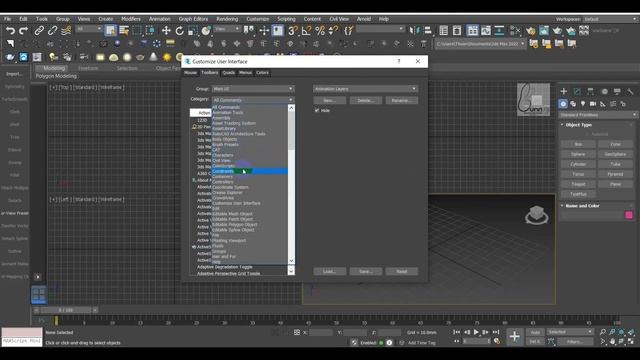Click the ViewCube in perspective viewport
The image size is (640, 360).
[536, 215]
